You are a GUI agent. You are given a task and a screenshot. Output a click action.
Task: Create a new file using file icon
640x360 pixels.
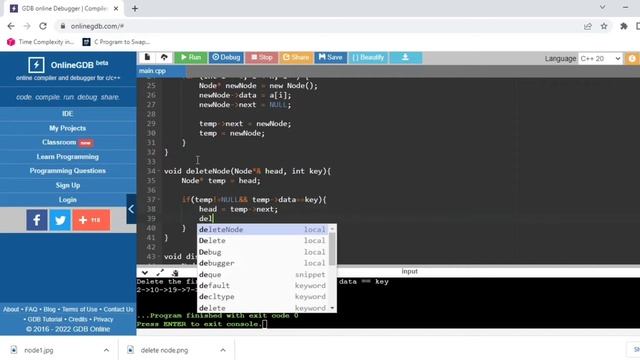pyautogui.click(x=147, y=58)
